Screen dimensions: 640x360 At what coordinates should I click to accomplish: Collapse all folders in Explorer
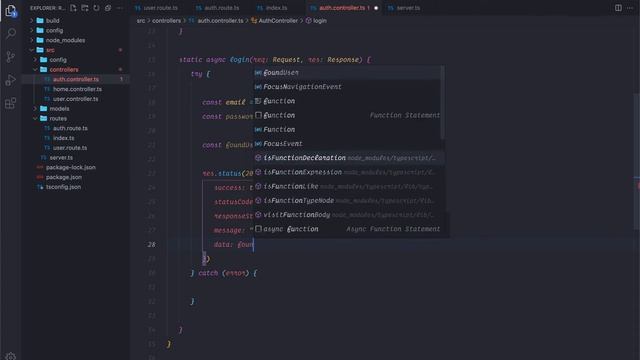[x=108, y=8]
